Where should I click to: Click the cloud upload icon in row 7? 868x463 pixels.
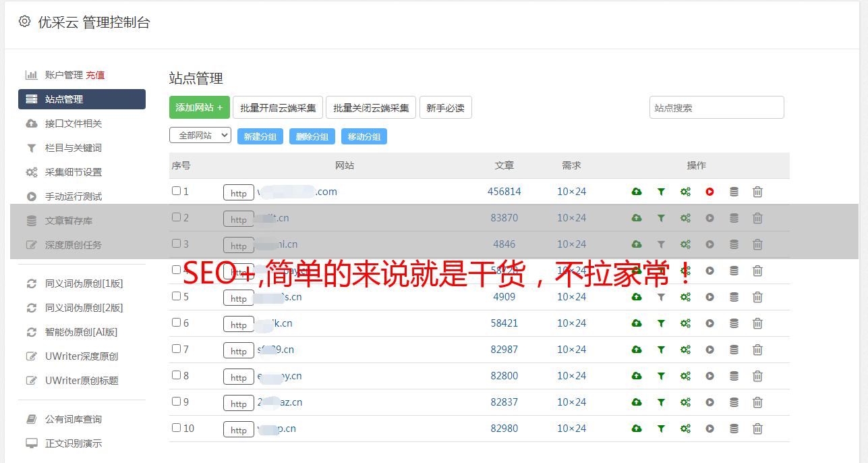click(x=637, y=350)
